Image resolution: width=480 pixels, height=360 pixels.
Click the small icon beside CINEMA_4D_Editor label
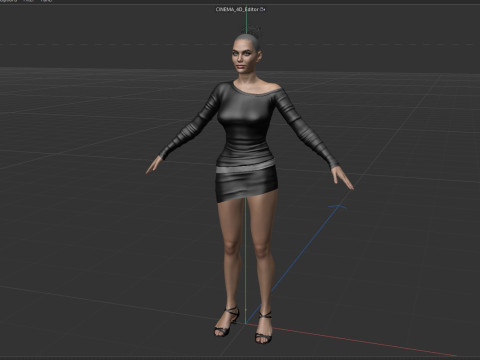tap(263, 9)
